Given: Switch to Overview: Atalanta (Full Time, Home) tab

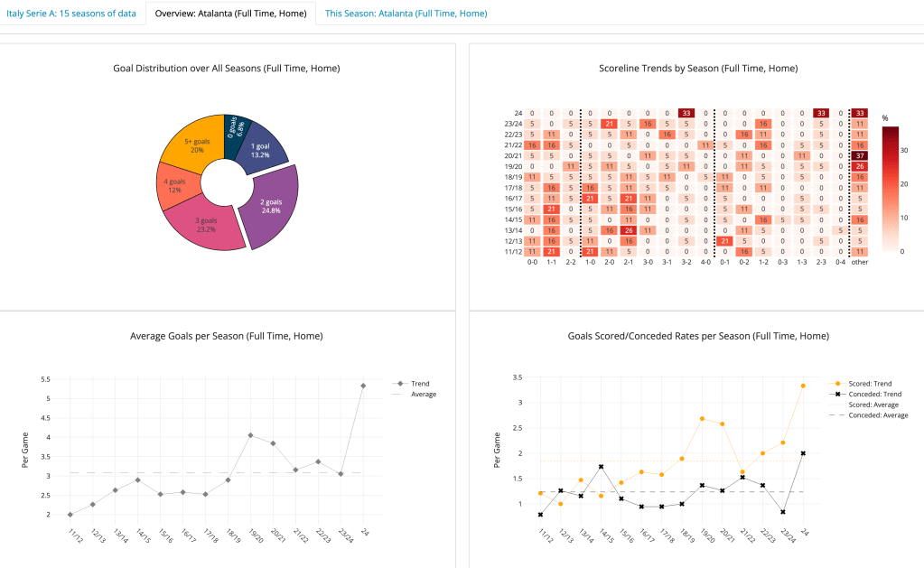Looking at the screenshot, I should click(x=230, y=14).
